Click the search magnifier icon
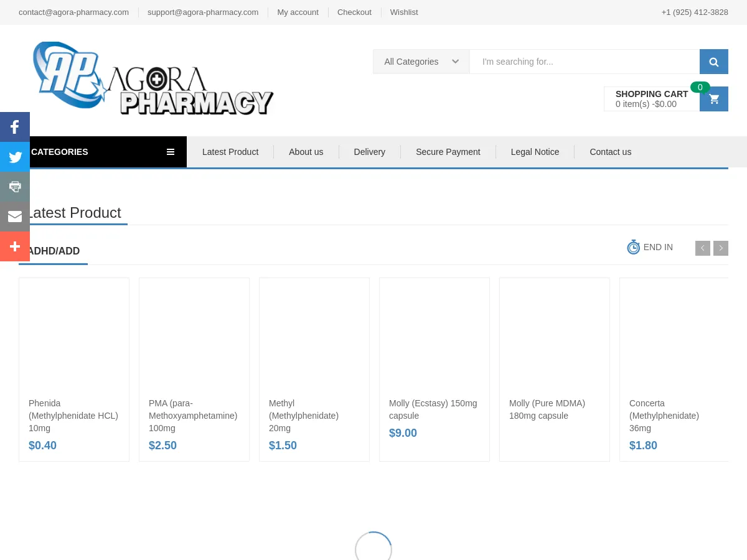The image size is (747, 560). pyautogui.click(x=713, y=62)
